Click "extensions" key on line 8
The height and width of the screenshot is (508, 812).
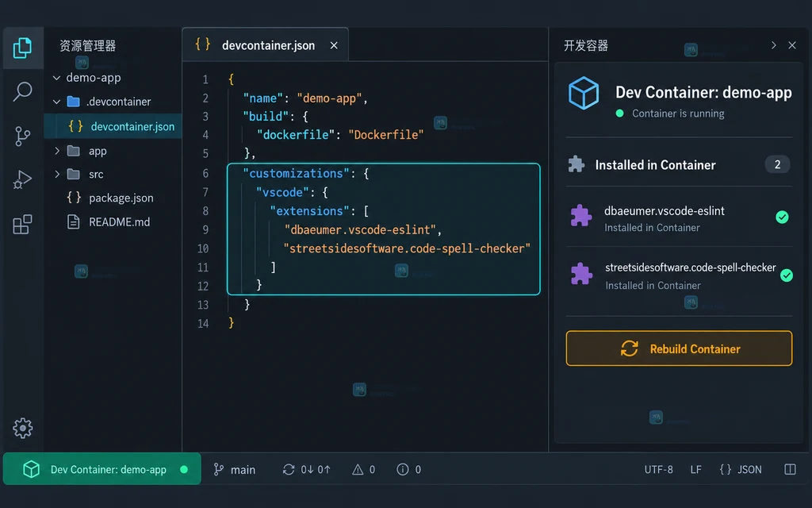coord(309,211)
